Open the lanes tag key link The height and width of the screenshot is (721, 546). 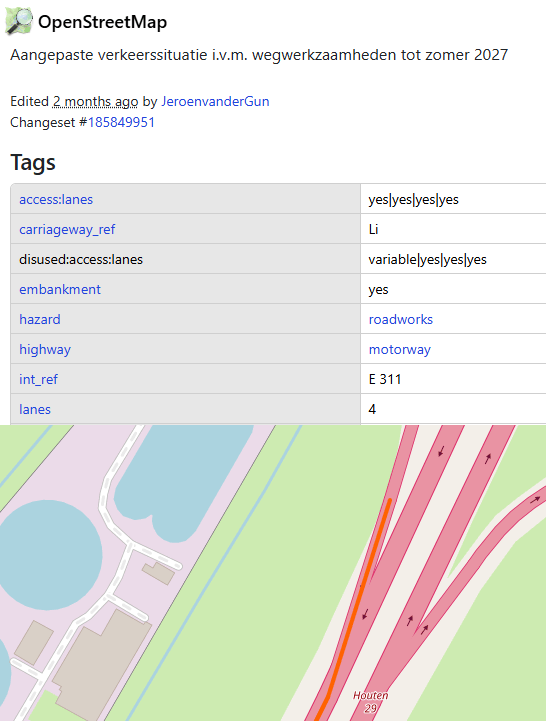coord(35,409)
